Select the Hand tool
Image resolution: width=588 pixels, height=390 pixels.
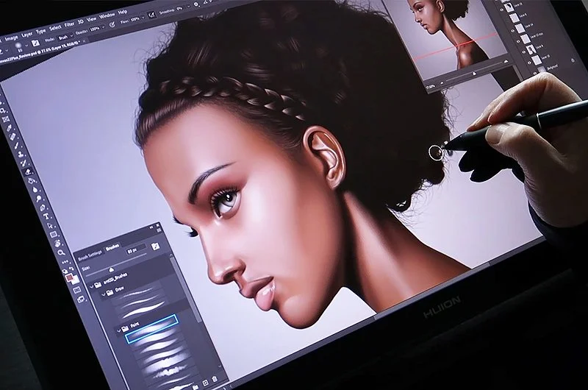coord(57,244)
